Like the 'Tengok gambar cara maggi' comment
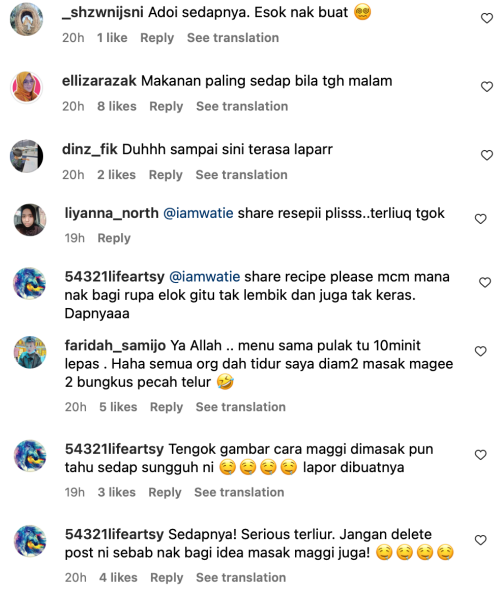This screenshot has height=598, width=500. click(481, 455)
